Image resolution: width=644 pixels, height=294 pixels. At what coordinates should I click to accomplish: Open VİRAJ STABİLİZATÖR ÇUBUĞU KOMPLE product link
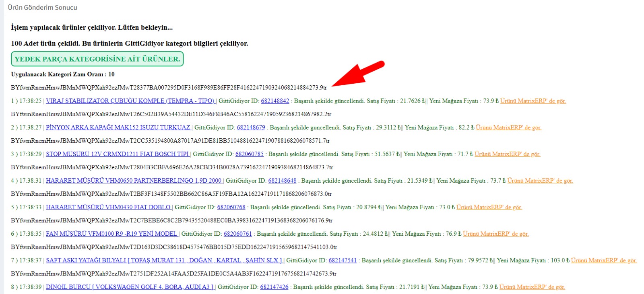pyautogui.click(x=130, y=101)
